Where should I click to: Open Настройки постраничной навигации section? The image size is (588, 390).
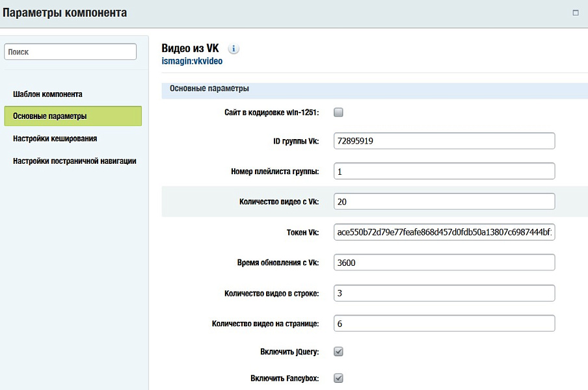pyautogui.click(x=74, y=161)
